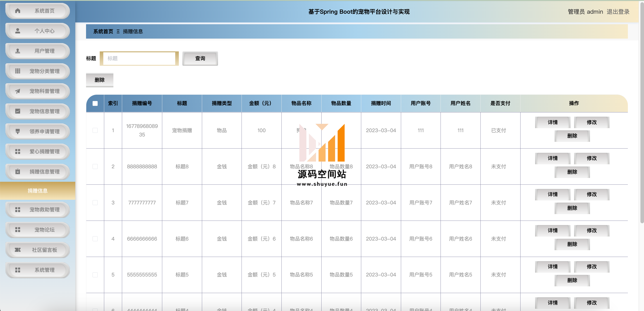Click 修改 for row 标题8

pyautogui.click(x=592, y=158)
